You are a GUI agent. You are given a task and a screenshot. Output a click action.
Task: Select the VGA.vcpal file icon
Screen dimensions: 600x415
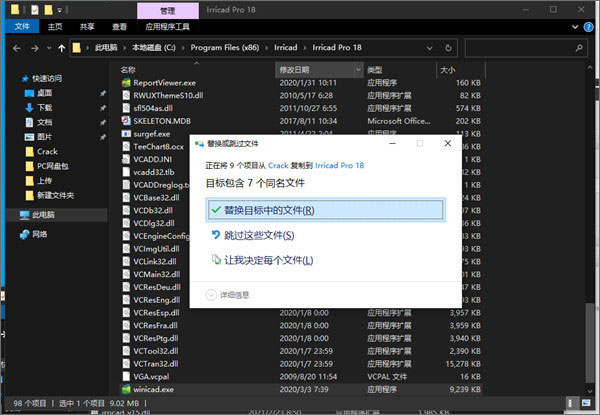click(x=126, y=376)
